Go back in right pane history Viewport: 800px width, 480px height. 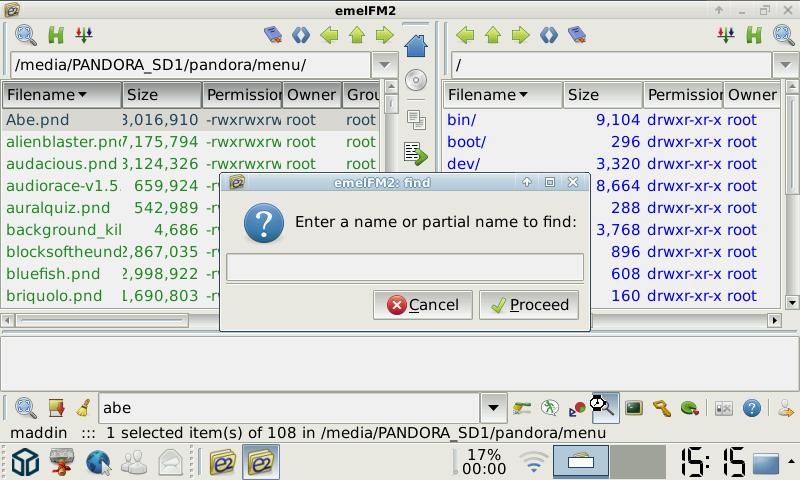click(465, 35)
